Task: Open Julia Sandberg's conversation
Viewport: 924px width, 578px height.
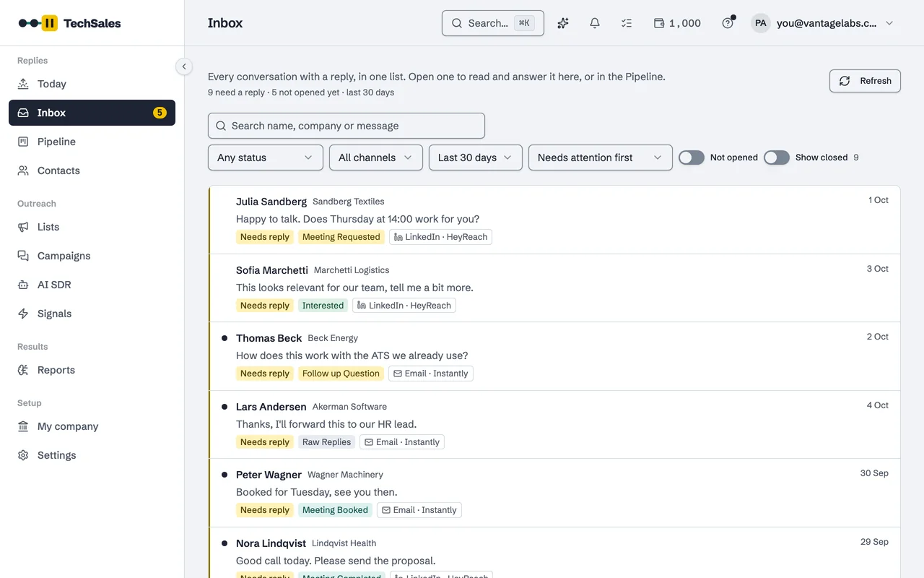Action: (554, 220)
